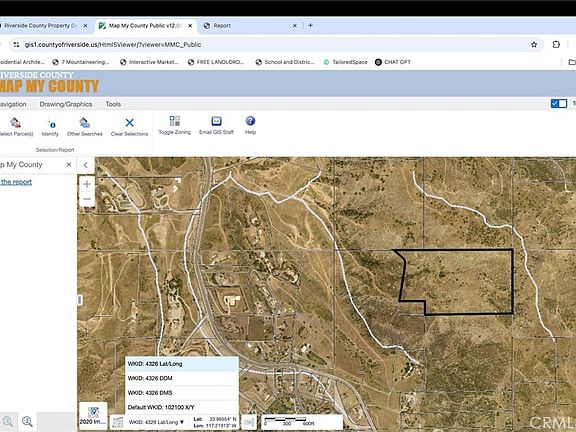Zoom out with the map minus button
Screen dimensions: 576x432
[87, 199]
